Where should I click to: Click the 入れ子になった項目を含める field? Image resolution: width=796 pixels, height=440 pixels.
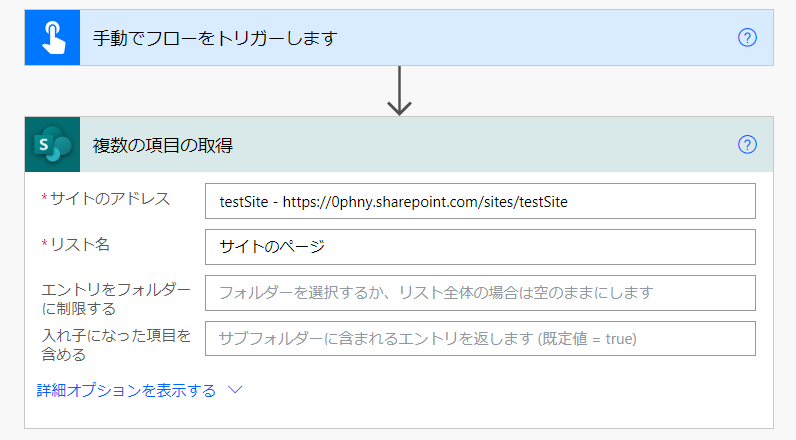[480, 339]
